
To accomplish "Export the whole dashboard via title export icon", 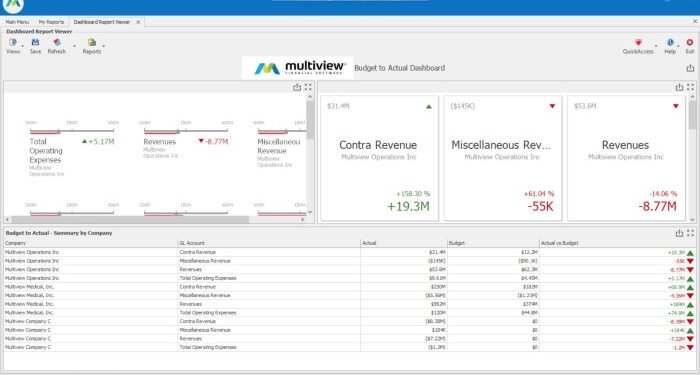I will click(690, 68).
